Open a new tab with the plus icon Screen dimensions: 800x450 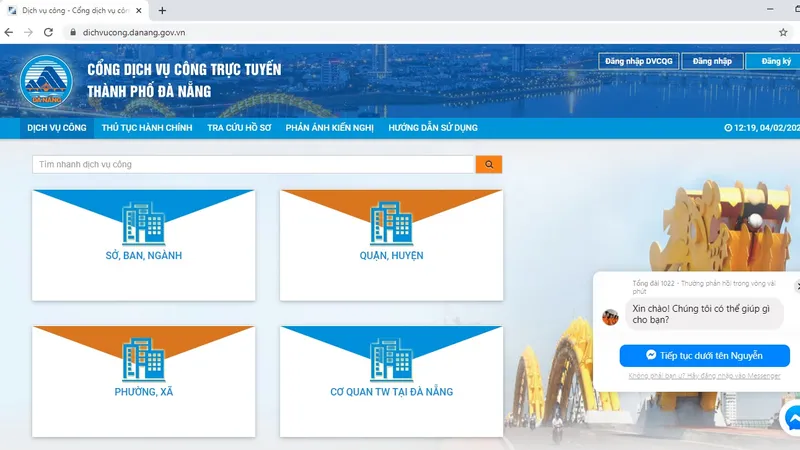[162, 10]
